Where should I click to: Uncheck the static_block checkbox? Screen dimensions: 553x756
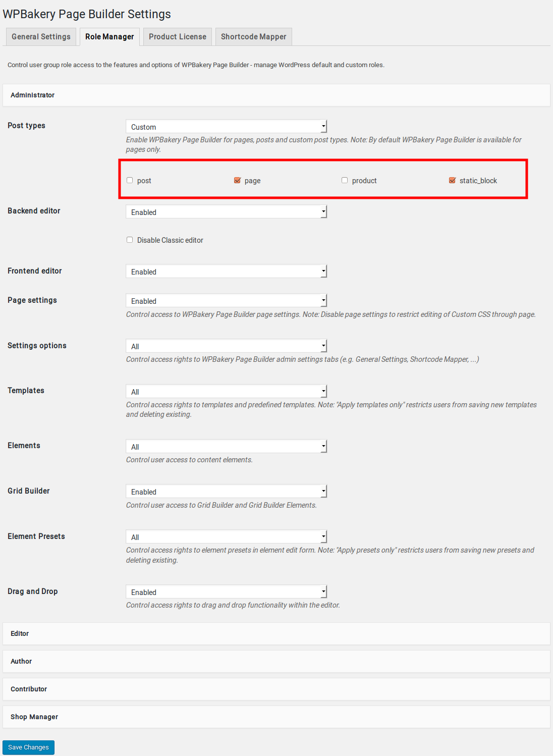click(452, 180)
